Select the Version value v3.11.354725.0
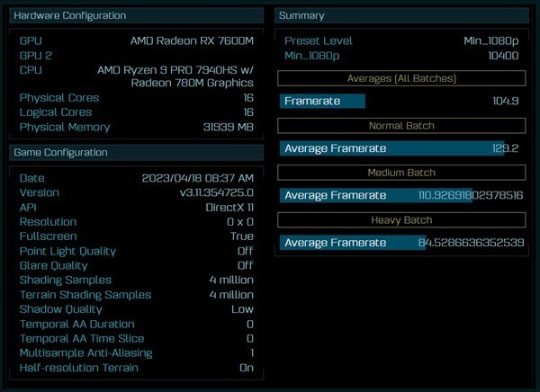 217,192
